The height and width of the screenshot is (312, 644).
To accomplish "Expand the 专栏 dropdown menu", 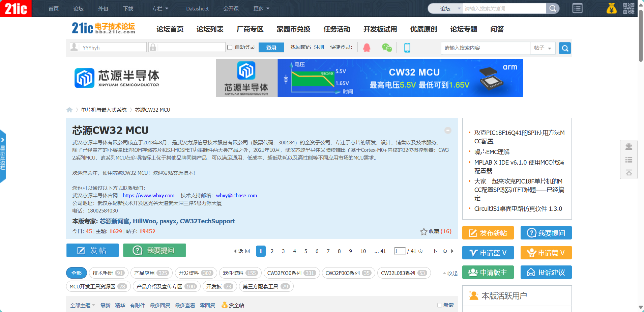I will 160,8.
